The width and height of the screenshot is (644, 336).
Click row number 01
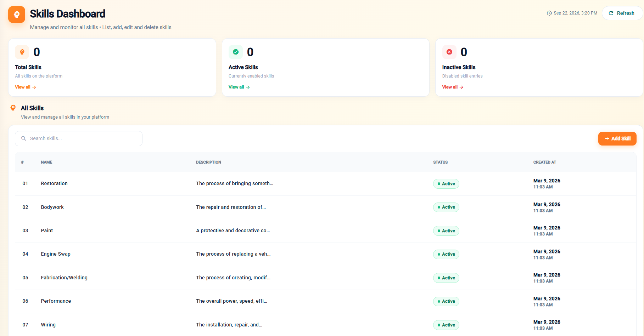(25, 183)
